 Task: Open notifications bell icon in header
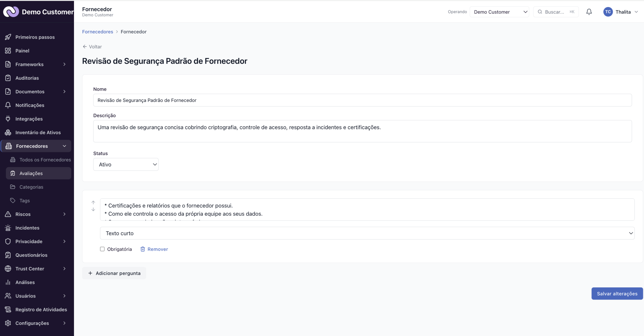[589, 12]
